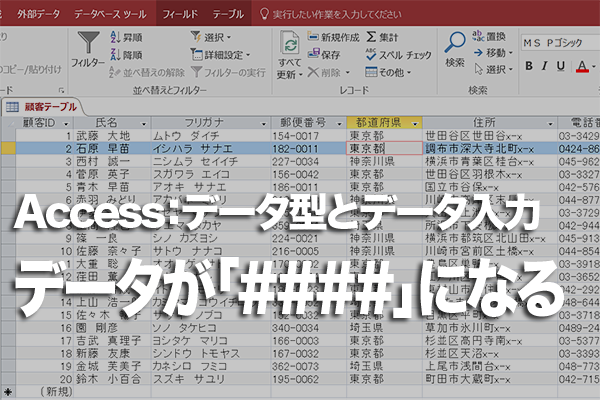Remove sorting with 並べ替えの解除
The height and width of the screenshot is (400, 600).
147,72
